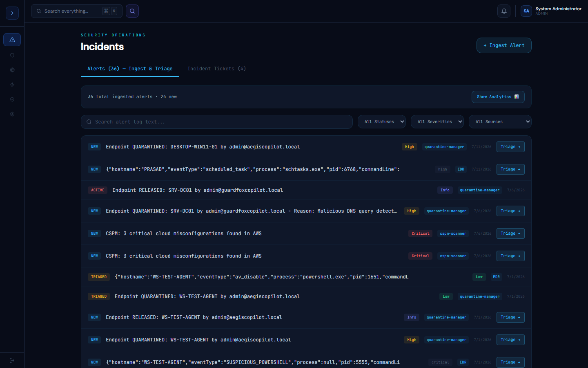This screenshot has width=588, height=368.
Task: Expand the sidebar with the chevron button
Action: 12,13
